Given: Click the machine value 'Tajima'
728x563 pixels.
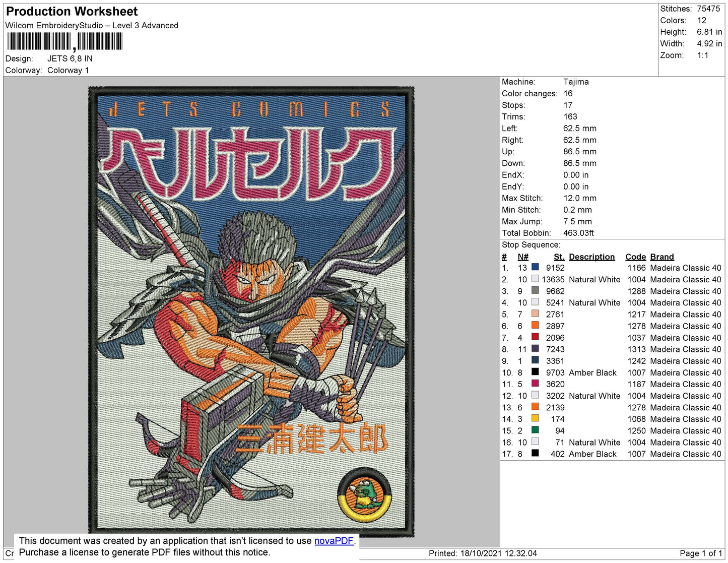Looking at the screenshot, I should pos(576,82).
